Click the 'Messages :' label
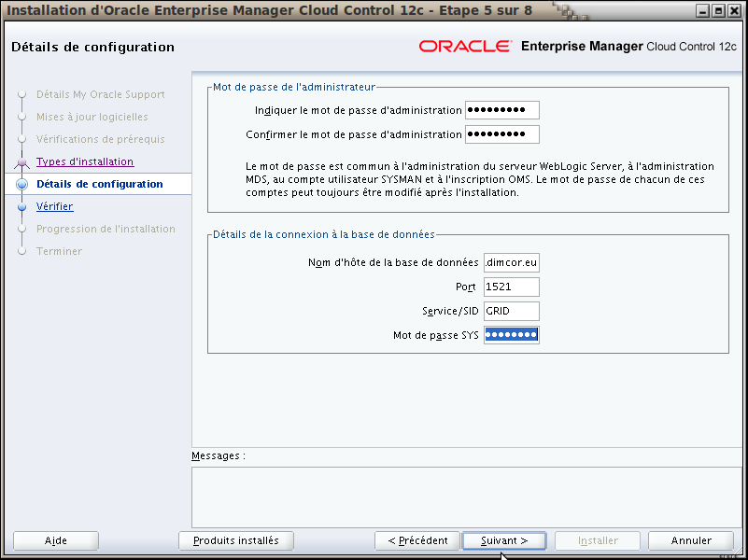This screenshot has width=748, height=560. point(219,455)
